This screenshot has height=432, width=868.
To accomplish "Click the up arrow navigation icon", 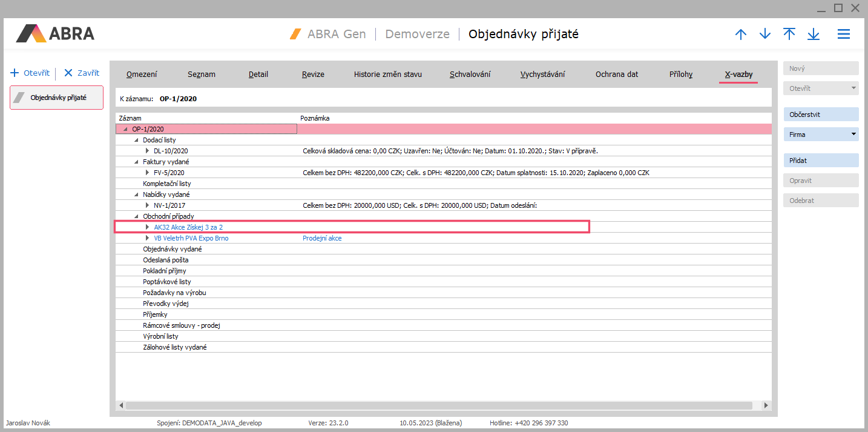I will pos(740,35).
